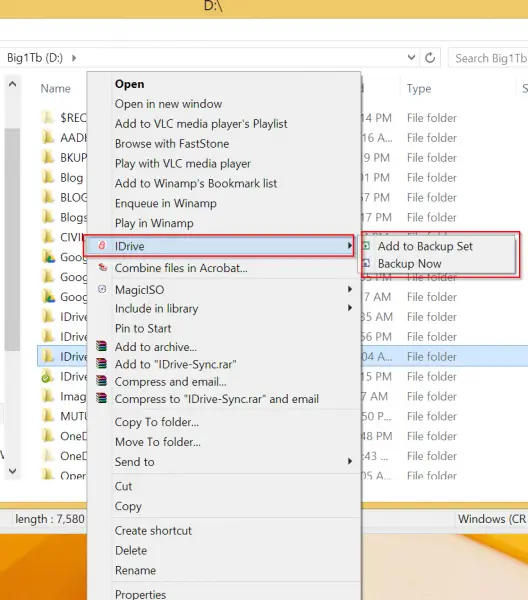Click the MagicISO disc icon
This screenshot has width=528, height=600.
[102, 289]
